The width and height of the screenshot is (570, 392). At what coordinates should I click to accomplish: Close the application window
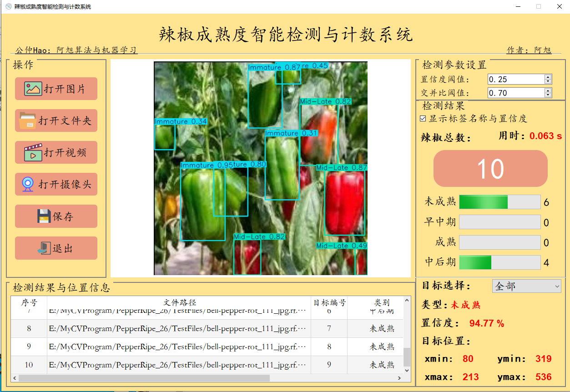coord(560,6)
